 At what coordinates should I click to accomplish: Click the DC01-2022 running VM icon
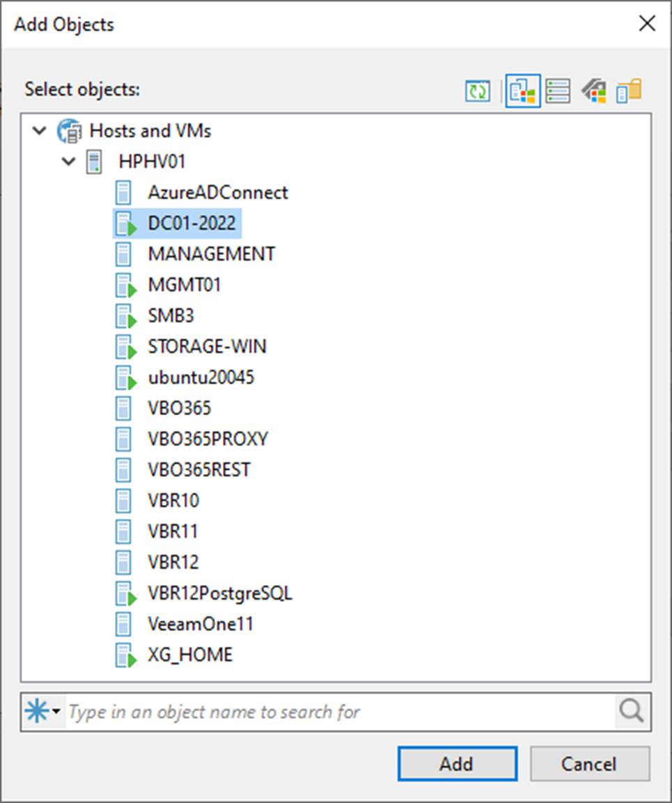pos(126,224)
